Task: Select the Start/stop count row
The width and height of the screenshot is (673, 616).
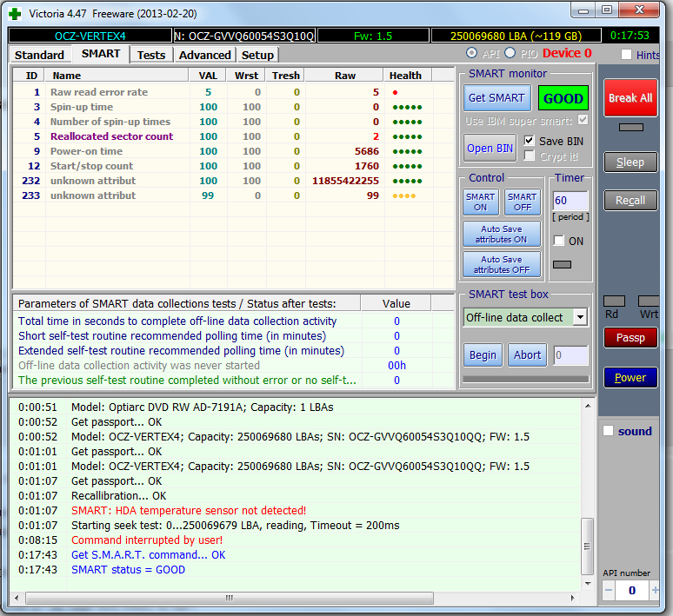Action: pyautogui.click(x=234, y=166)
